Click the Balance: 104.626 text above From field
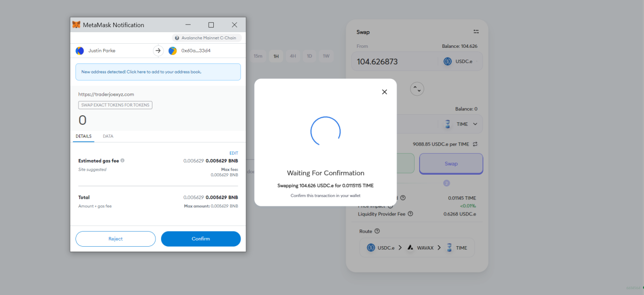 [460, 46]
